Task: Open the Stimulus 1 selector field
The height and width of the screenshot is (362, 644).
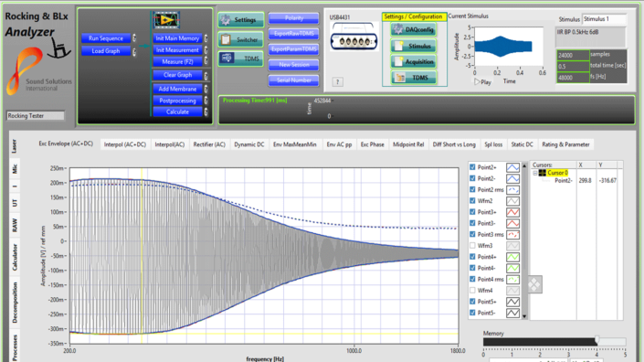Action: point(604,19)
